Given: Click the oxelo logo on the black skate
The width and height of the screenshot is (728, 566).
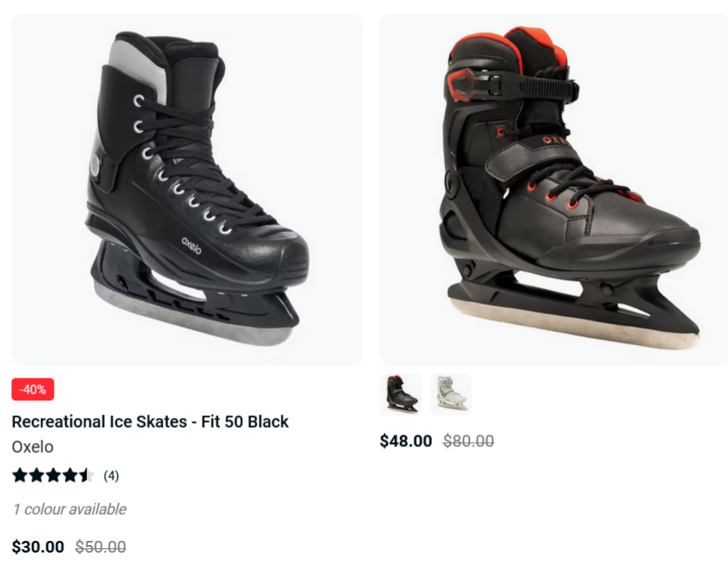Looking at the screenshot, I should pyautogui.click(x=192, y=245).
